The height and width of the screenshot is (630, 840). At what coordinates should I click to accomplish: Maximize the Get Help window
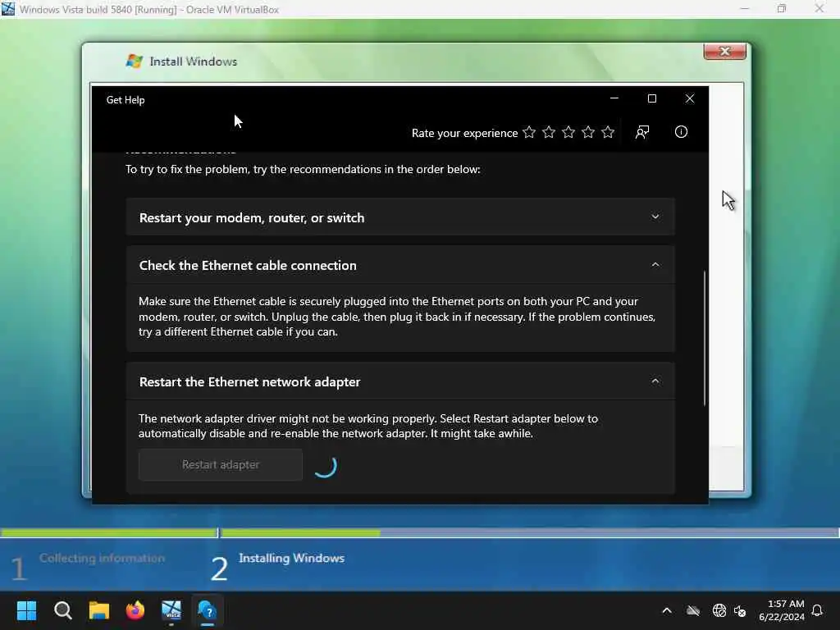coord(652,98)
